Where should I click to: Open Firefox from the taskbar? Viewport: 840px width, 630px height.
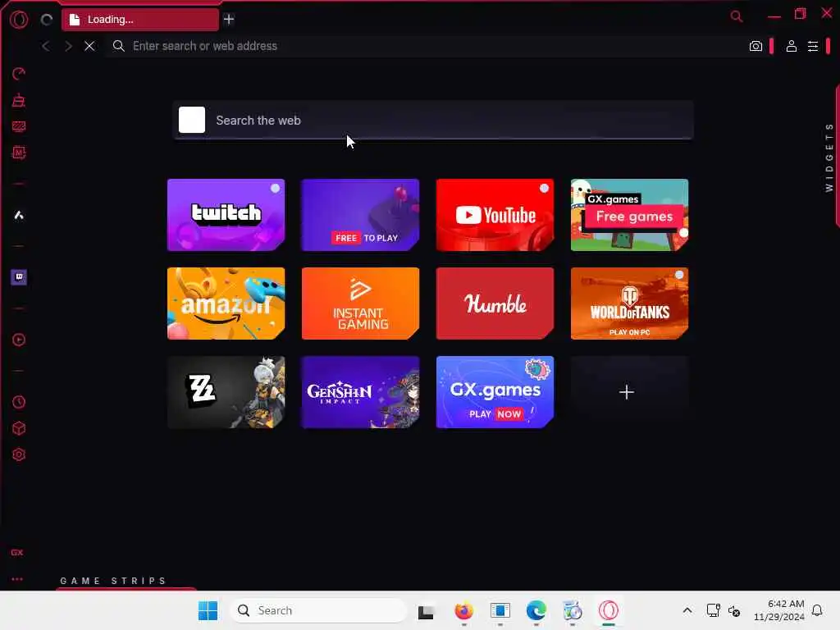coord(464,610)
